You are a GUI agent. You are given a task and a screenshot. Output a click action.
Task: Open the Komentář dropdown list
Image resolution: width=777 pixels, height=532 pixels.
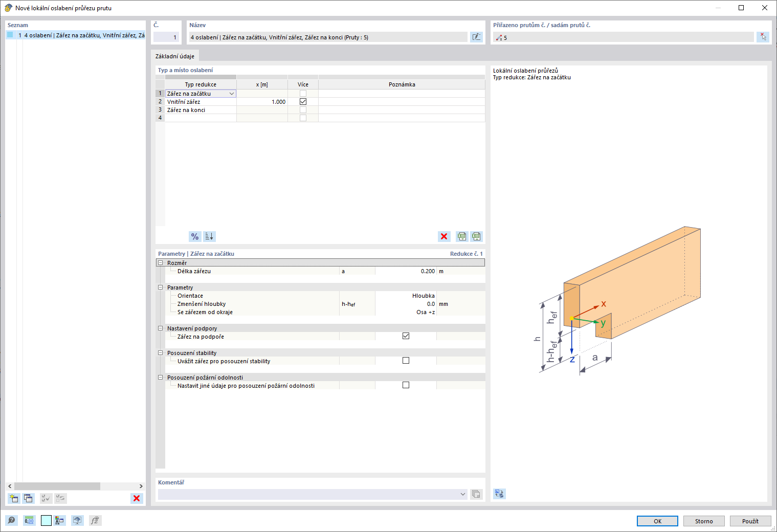pyautogui.click(x=463, y=494)
